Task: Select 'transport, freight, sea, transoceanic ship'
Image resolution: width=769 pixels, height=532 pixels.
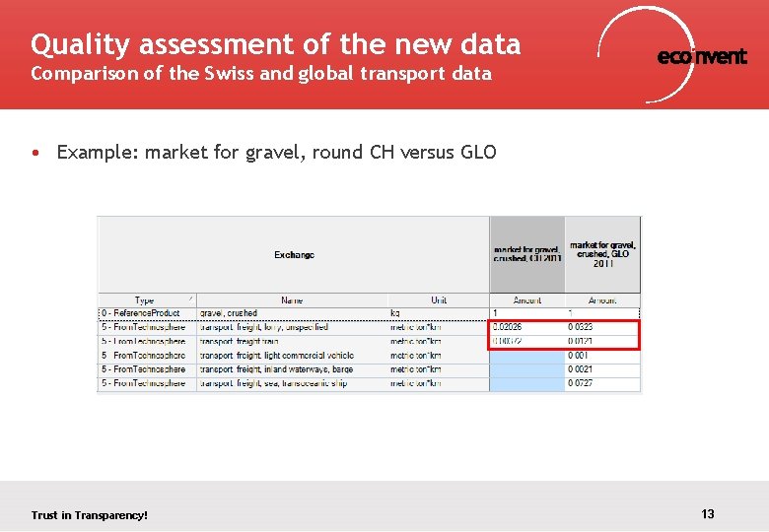Action: (292, 383)
